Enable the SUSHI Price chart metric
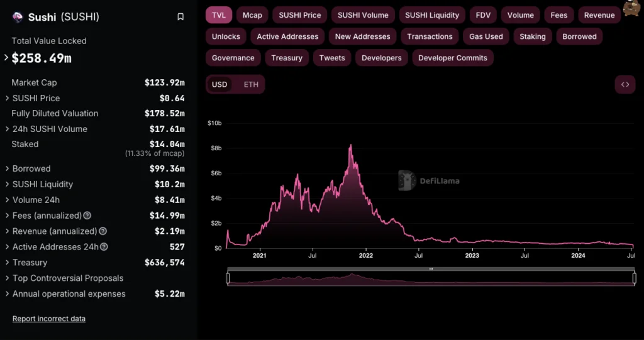Image resolution: width=644 pixels, height=340 pixels. coord(300,15)
